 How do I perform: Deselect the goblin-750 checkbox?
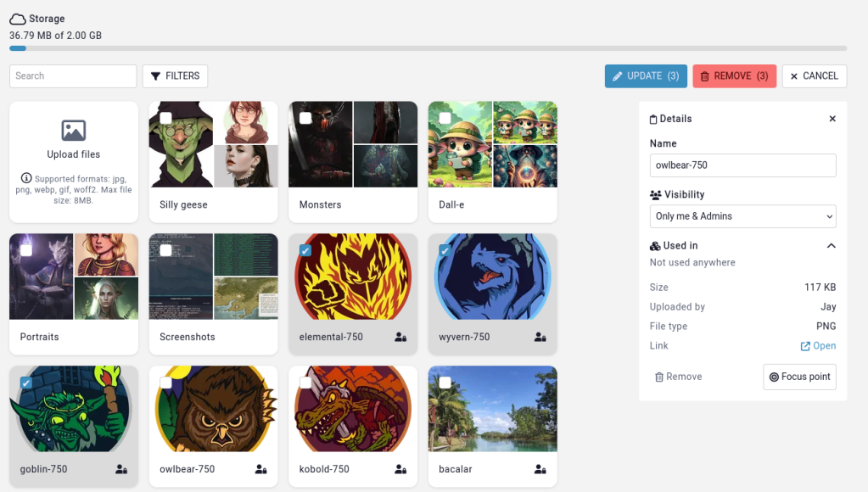click(26, 382)
